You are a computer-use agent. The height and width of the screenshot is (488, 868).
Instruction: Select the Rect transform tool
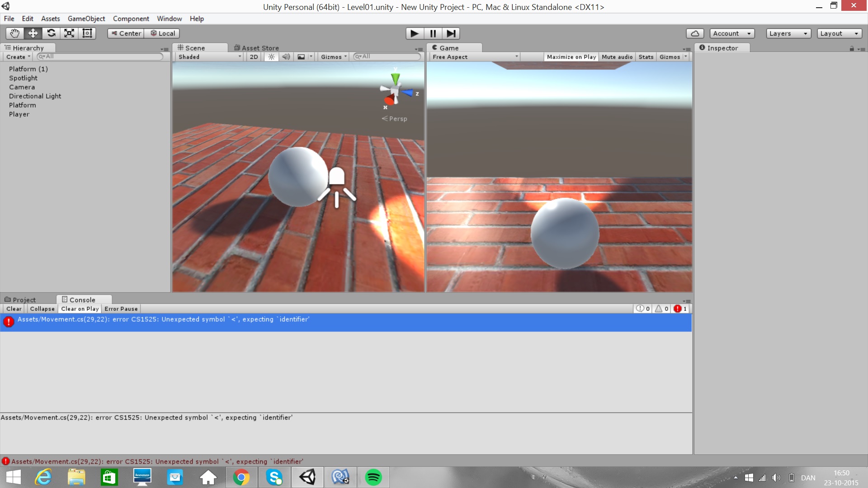87,33
